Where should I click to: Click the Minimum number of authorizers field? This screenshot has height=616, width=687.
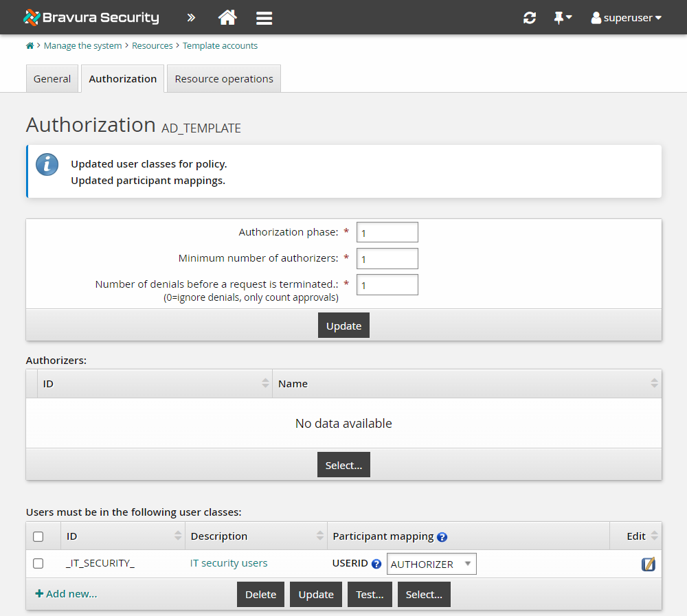click(x=387, y=259)
